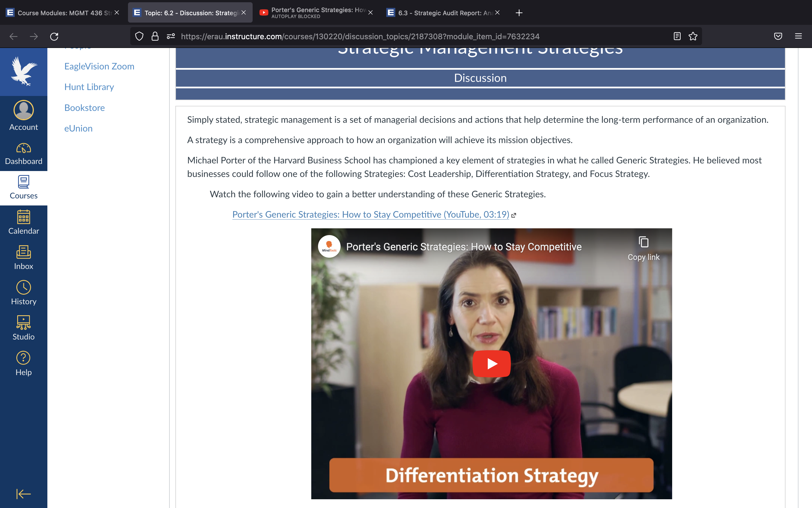Open the Firefox hamburger menu

coord(798,36)
